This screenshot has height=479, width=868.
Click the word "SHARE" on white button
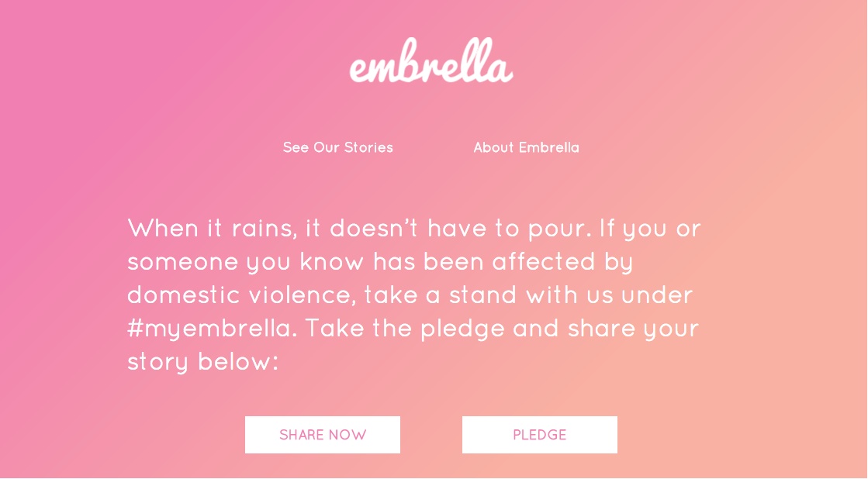click(303, 435)
